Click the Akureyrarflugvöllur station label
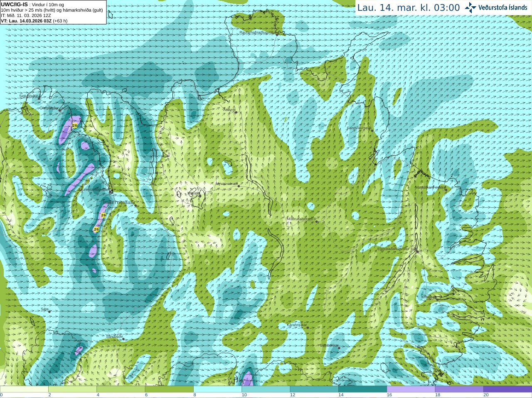The height and width of the screenshot is (398, 532). 94,189
